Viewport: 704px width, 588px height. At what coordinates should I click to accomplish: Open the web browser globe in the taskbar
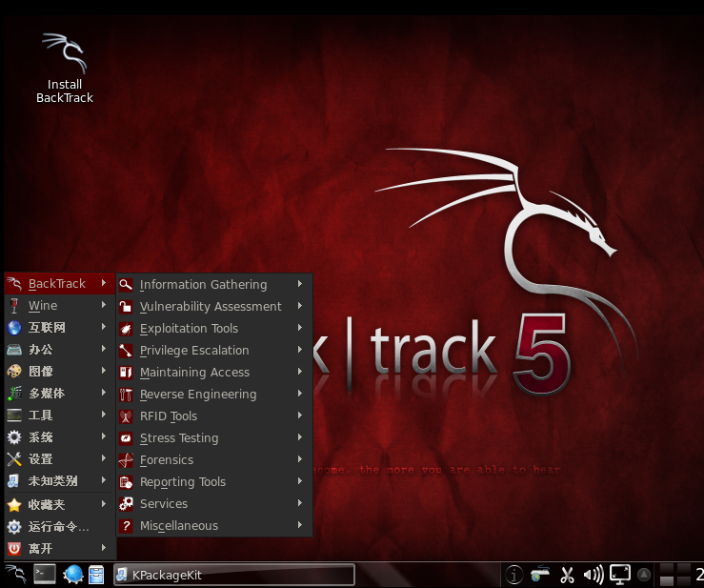tap(73, 575)
